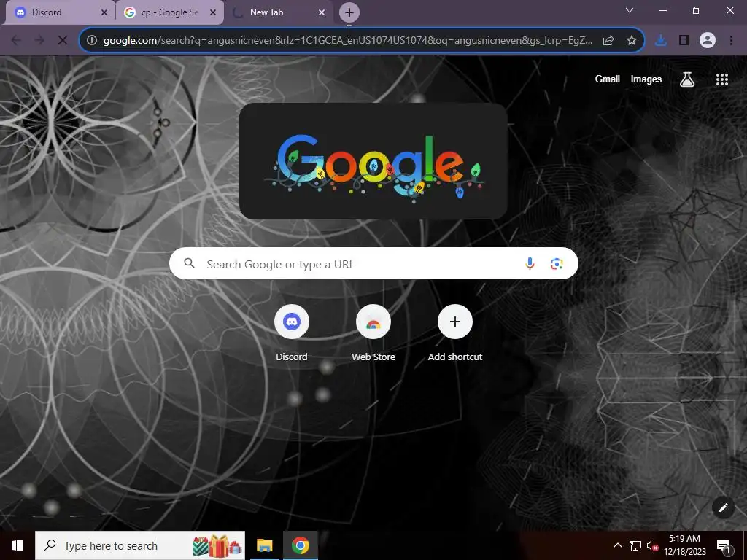Open the Web Store shortcut

coord(373,333)
